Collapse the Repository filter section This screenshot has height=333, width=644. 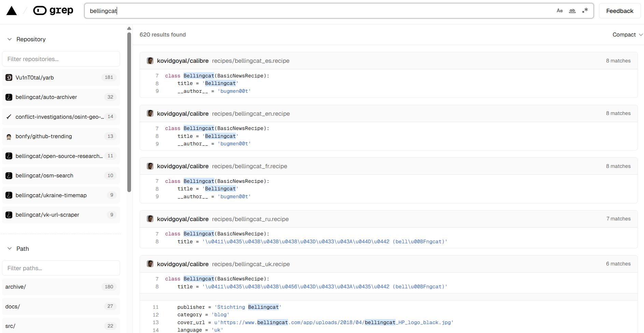(10, 39)
